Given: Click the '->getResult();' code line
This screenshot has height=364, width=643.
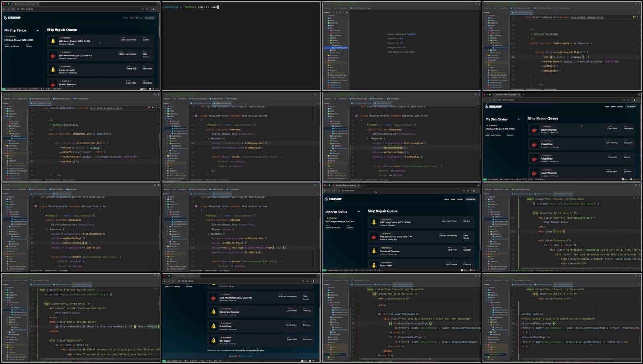Looking at the screenshot, I should click(551, 71).
